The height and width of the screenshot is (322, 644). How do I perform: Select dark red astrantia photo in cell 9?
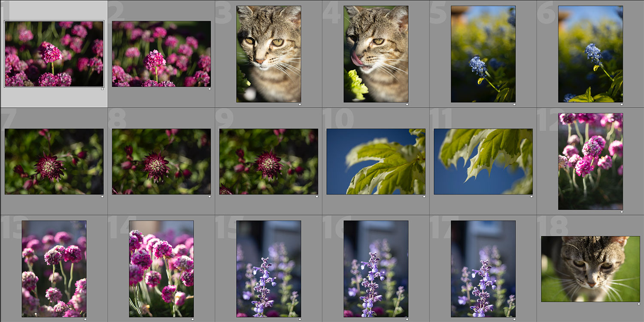pos(269,162)
